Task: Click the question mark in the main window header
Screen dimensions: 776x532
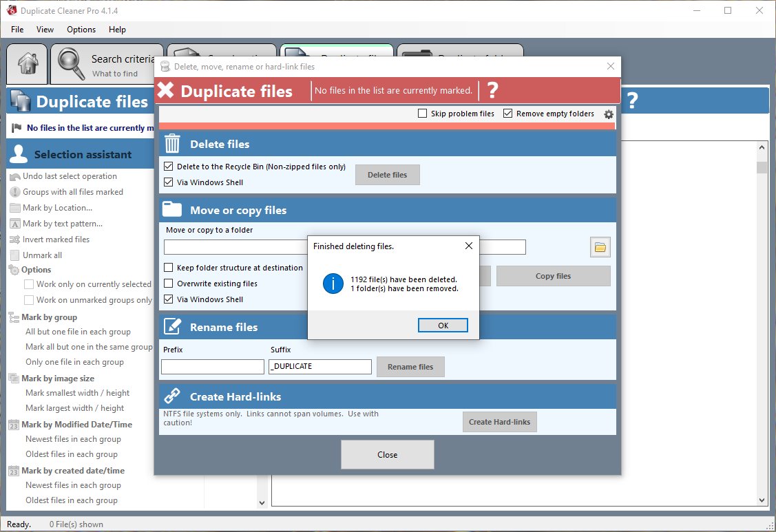Action: 632,100
